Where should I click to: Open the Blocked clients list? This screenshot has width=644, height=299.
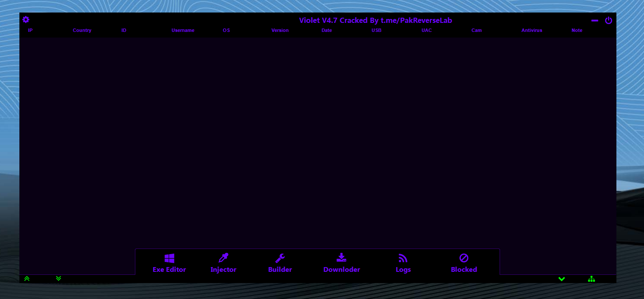[x=464, y=263]
